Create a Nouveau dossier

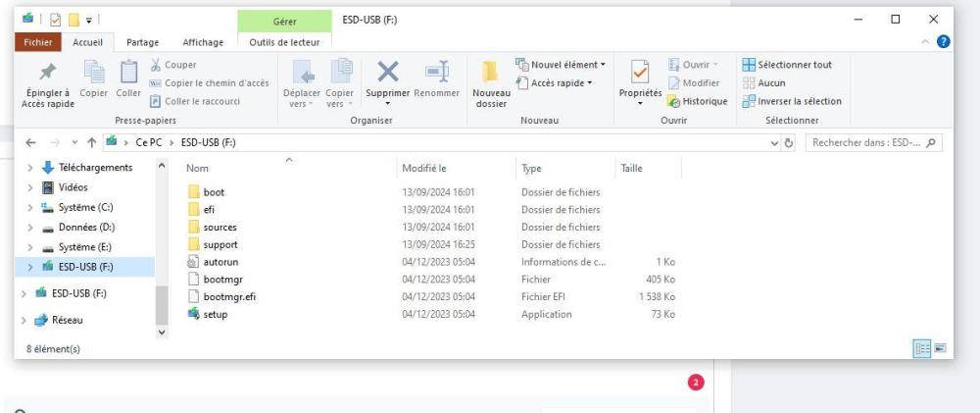[491, 84]
